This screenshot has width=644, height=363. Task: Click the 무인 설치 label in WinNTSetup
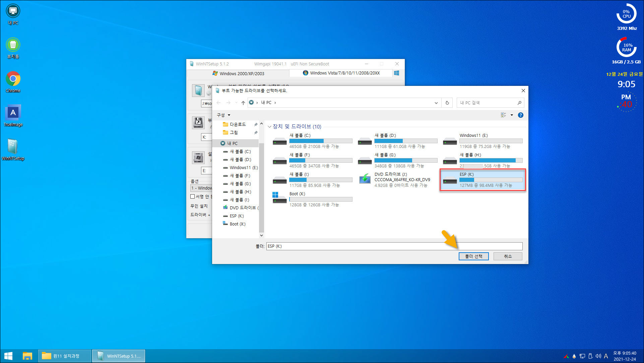point(199,206)
